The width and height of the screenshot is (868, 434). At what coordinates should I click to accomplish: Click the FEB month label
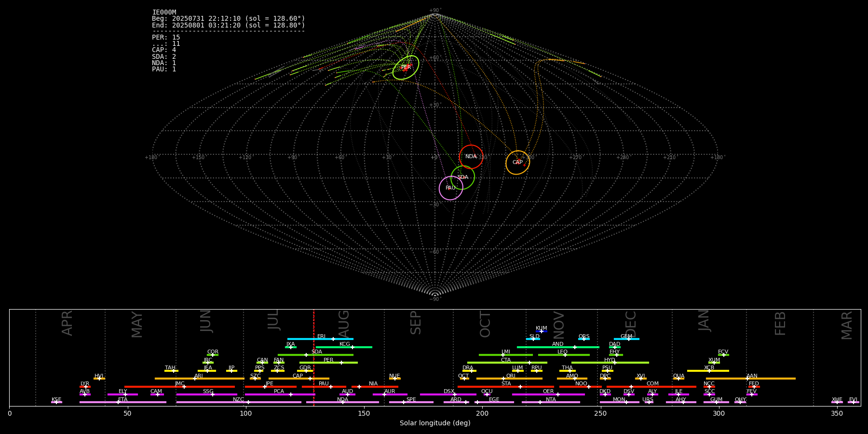tap(780, 323)
